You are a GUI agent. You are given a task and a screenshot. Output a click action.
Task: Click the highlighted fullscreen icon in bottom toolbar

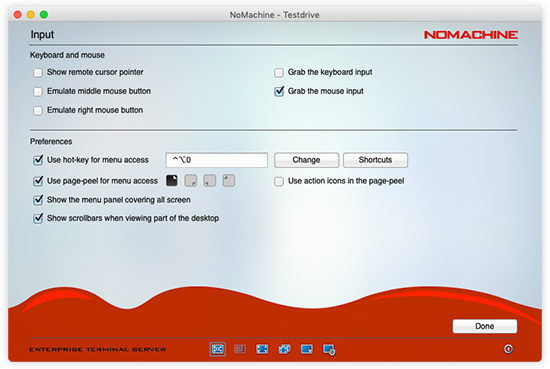pos(217,349)
